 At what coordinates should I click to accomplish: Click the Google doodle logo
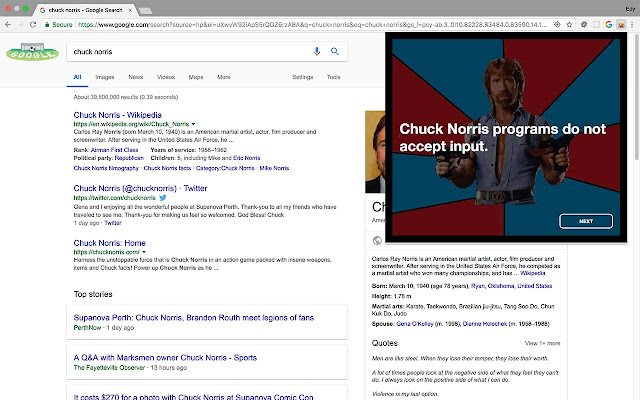[x=32, y=52]
